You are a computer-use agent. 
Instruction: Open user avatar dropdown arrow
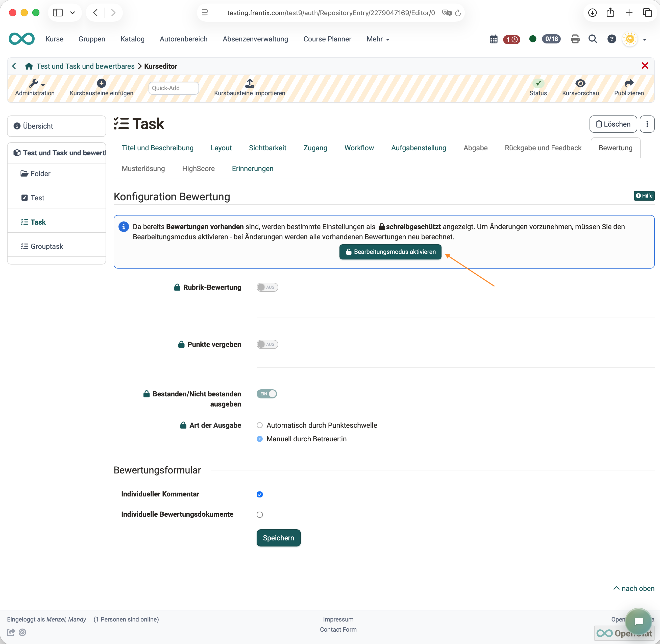(644, 40)
